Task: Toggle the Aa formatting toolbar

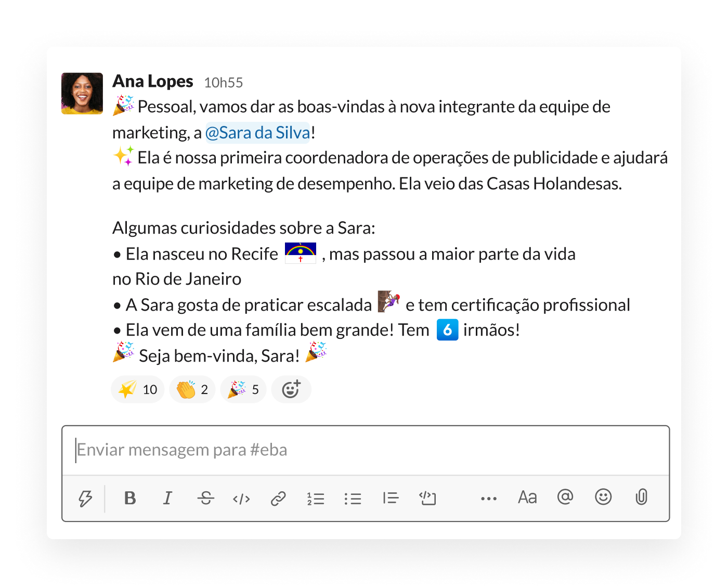Action: 527,498
